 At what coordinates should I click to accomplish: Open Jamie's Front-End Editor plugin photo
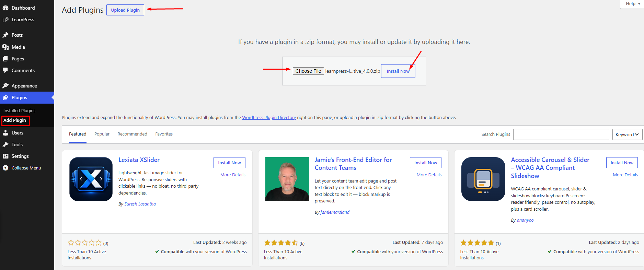(x=287, y=179)
